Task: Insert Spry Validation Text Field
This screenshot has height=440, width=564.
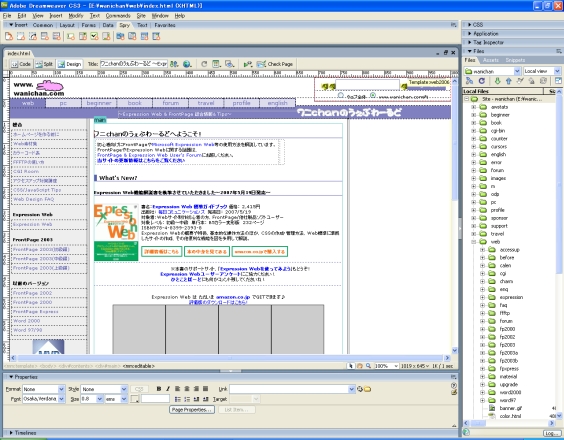Action: [x=71, y=36]
